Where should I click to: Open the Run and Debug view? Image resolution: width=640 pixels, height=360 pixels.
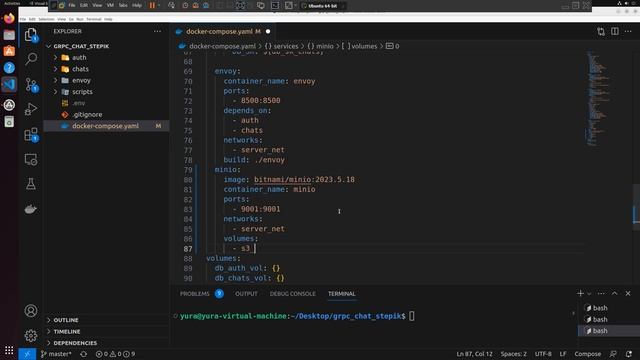(x=31, y=109)
